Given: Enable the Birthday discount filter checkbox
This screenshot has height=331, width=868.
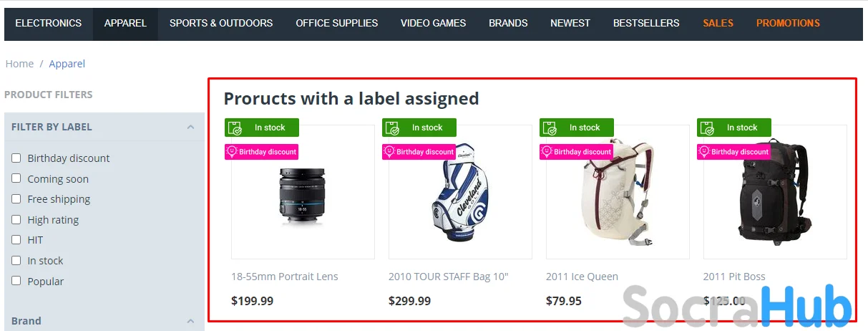Looking at the screenshot, I should click(16, 158).
